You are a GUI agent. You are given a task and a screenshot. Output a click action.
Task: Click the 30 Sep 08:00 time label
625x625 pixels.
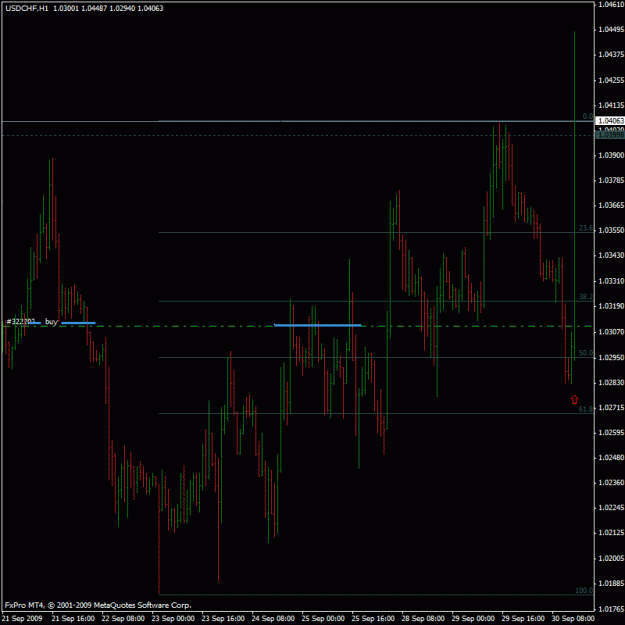click(x=573, y=618)
